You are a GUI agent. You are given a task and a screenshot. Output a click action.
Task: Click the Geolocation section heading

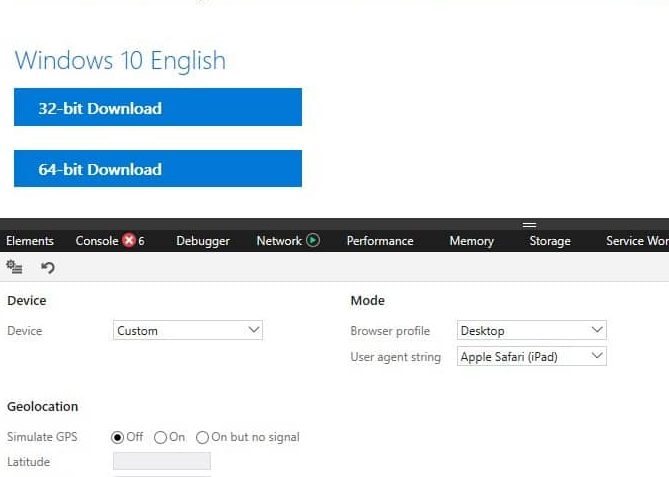pyautogui.click(x=43, y=407)
